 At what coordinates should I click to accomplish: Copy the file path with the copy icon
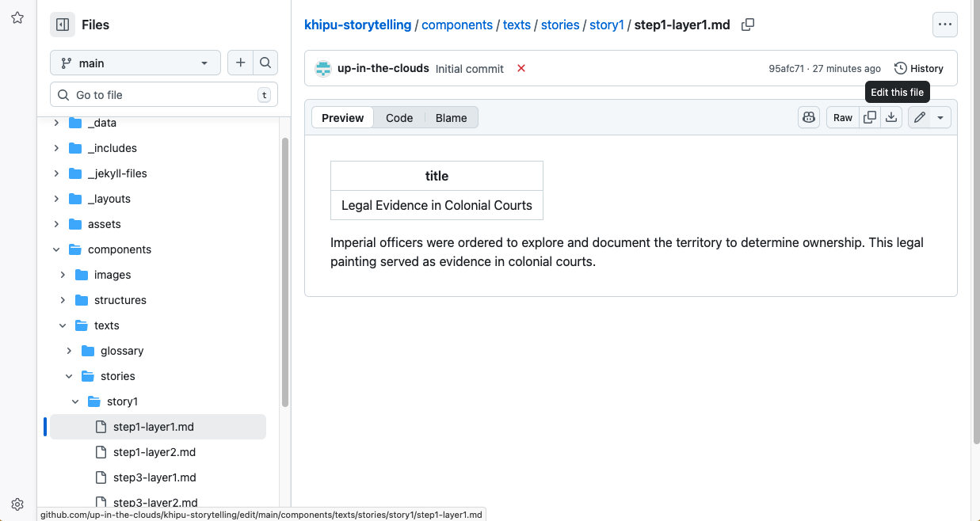pos(747,25)
